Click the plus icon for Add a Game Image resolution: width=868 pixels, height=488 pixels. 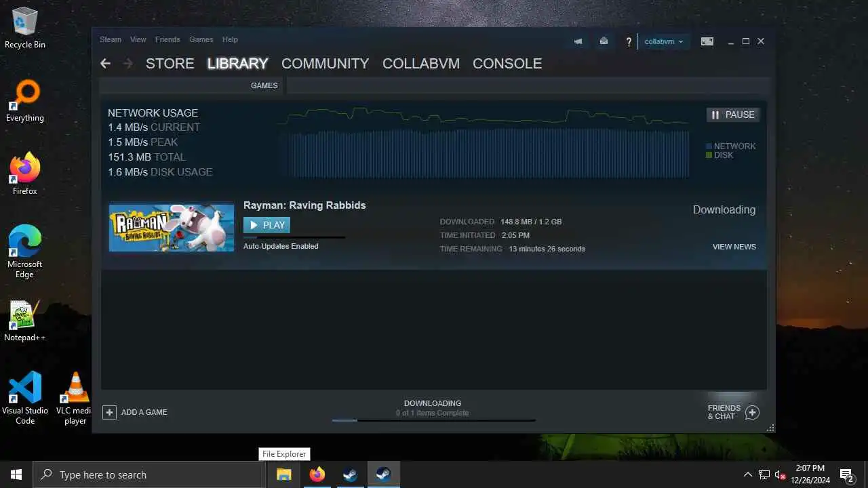[109, 412]
